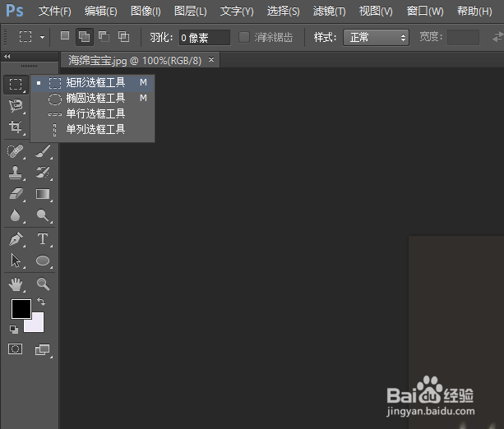The image size is (504, 429).
Task: Choose Add to selection mode
Action: [84, 37]
